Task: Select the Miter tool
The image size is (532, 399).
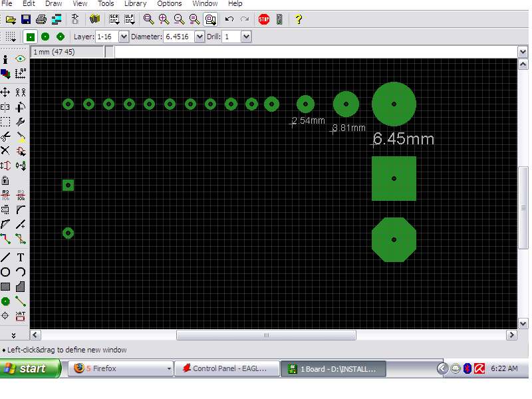Action: click(x=21, y=209)
